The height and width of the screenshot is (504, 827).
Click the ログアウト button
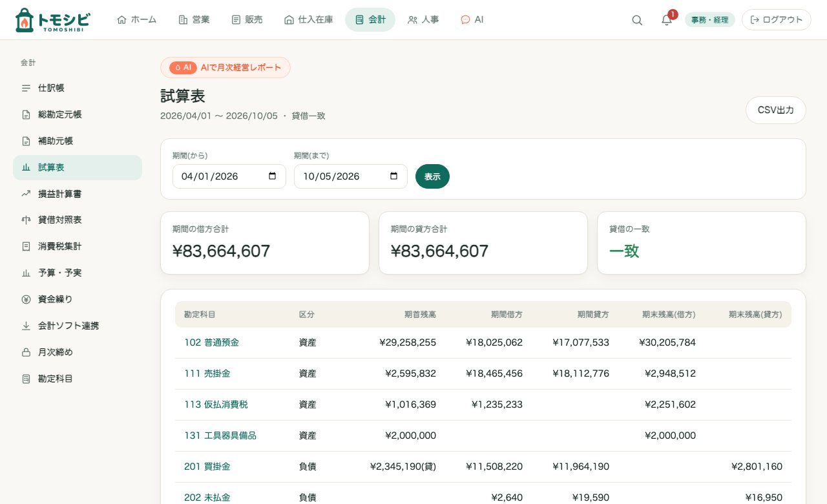pos(777,20)
